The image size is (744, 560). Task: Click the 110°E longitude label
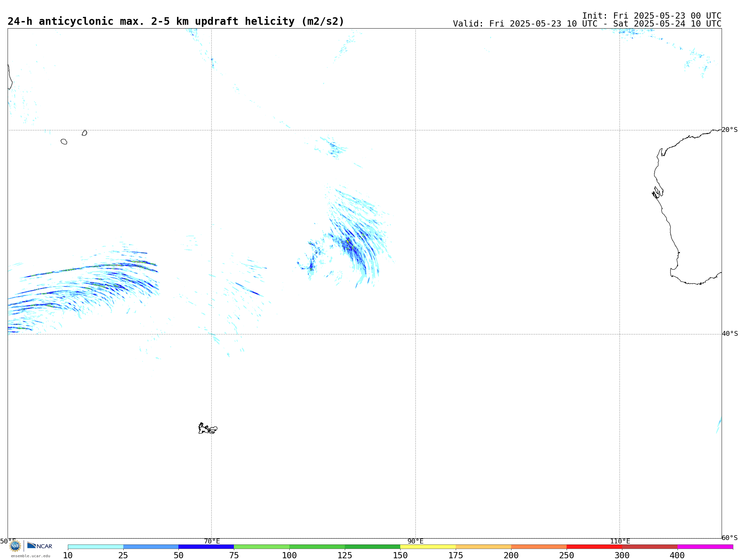(x=620, y=541)
